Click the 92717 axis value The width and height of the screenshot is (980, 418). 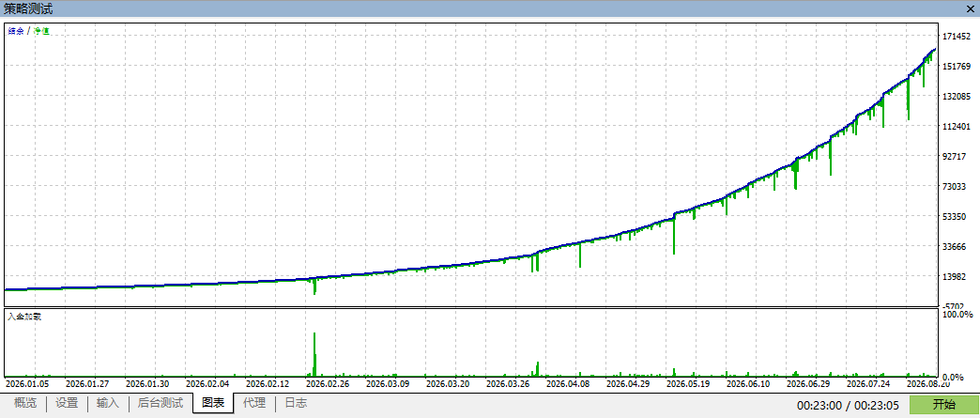point(955,157)
